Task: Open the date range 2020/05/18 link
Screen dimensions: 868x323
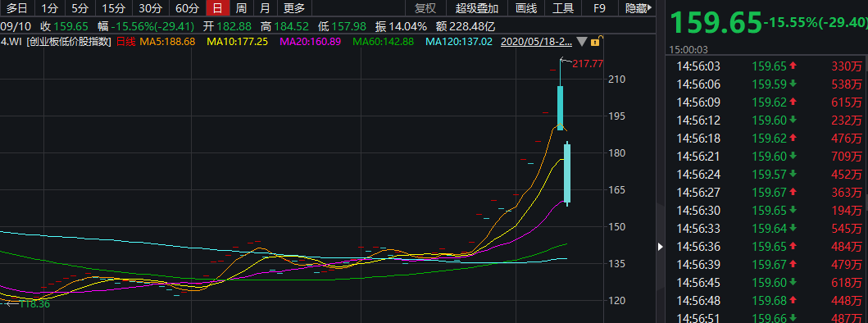Action: tap(536, 41)
